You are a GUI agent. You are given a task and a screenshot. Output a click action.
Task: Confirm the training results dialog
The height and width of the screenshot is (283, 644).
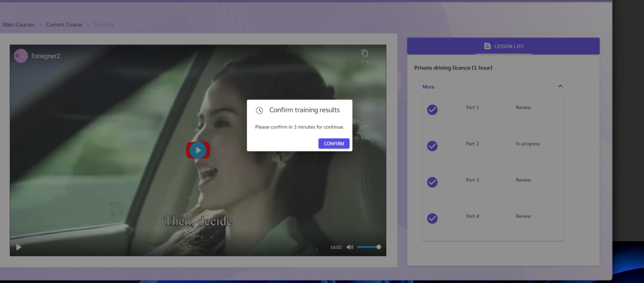point(334,144)
